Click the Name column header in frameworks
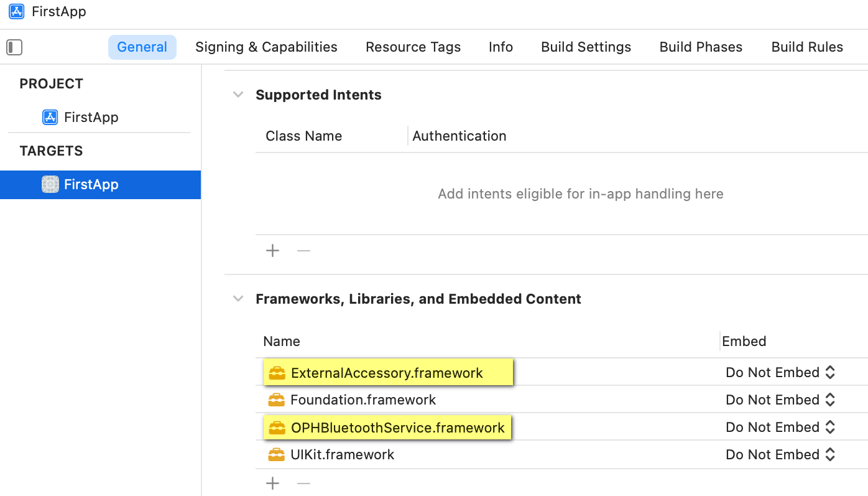868x496 pixels. (x=282, y=341)
